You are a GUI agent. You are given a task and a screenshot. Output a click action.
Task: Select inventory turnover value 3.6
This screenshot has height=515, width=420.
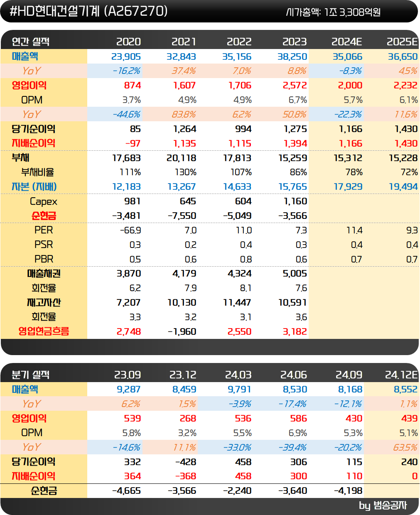(301, 317)
